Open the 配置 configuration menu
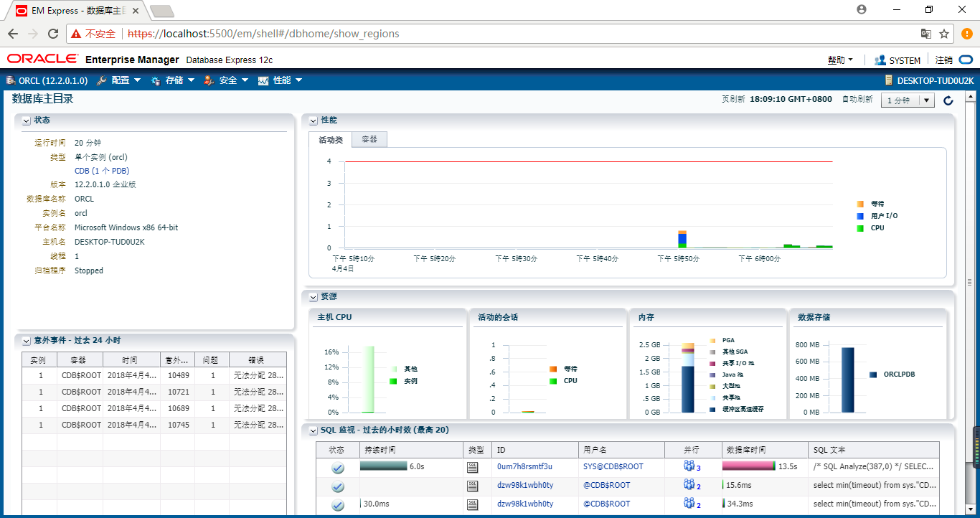The image size is (980, 518). click(x=119, y=80)
